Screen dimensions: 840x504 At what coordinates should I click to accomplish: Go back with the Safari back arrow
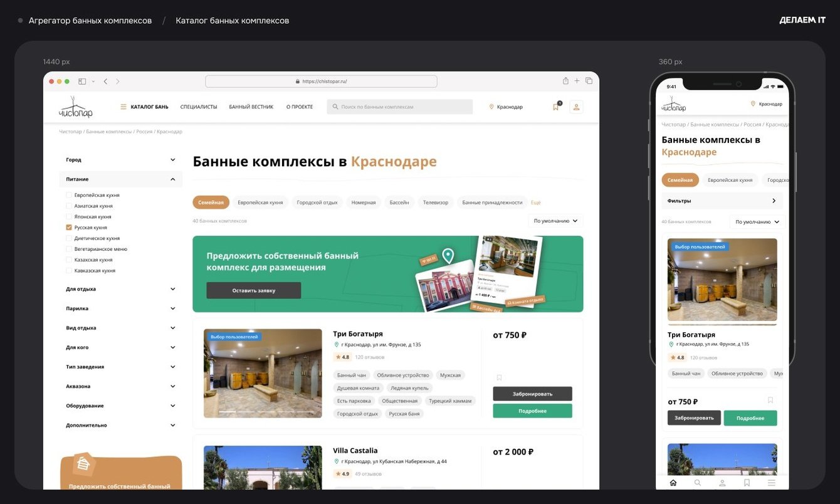click(105, 81)
